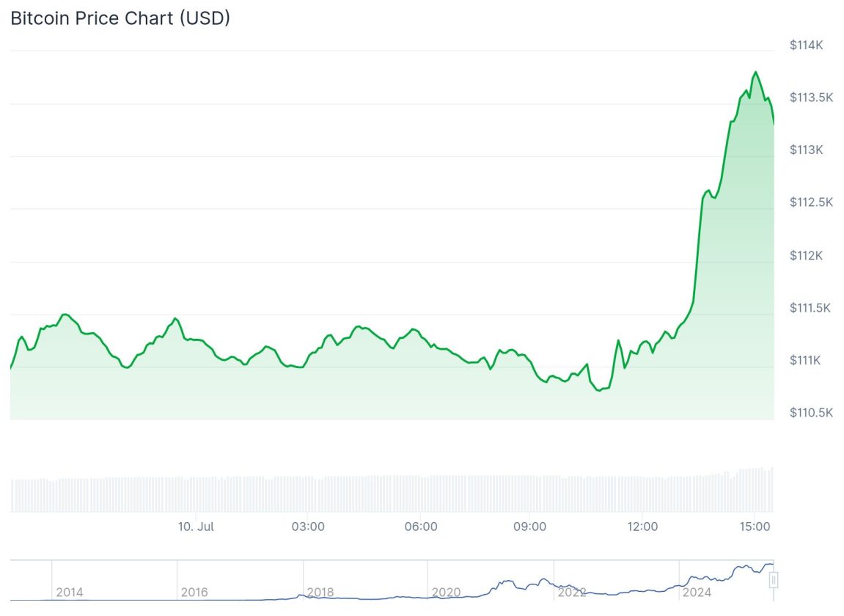Click the Bitcoin Price Chart (USD) title
844x616 pixels.
(x=120, y=18)
